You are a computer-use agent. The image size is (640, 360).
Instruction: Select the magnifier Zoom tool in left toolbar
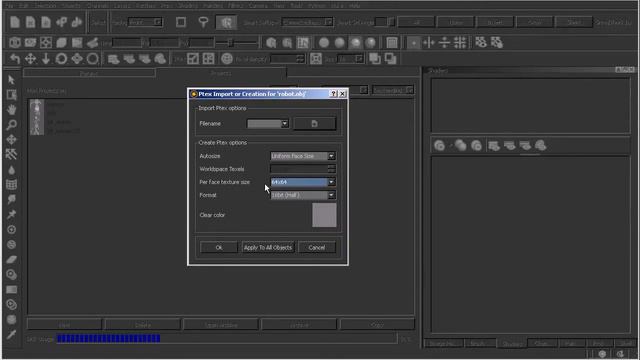(x=11, y=124)
